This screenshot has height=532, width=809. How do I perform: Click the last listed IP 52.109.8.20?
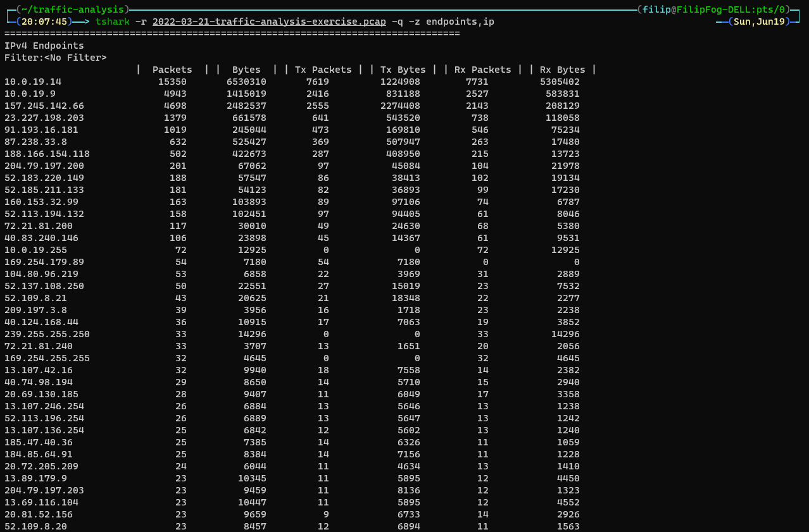pos(35,526)
